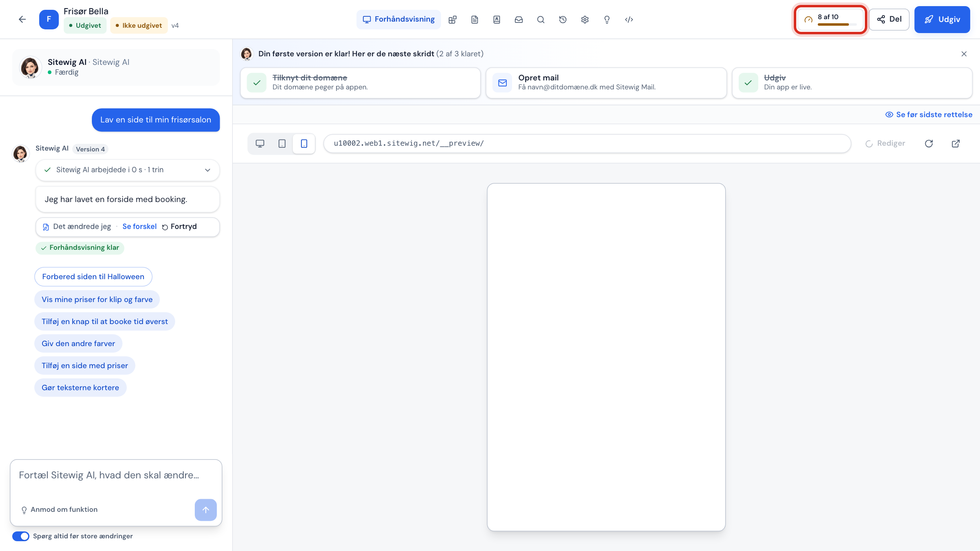
Task: Open preview in new window icon
Action: click(x=955, y=143)
